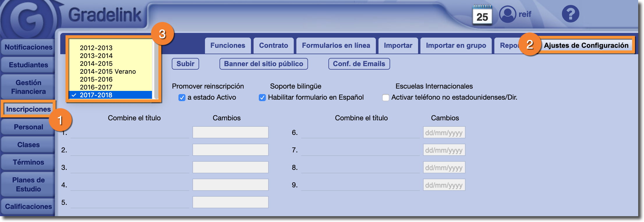Toggle the 'a estado Activo' checkbox
Viewport: 644px width, 222px height.
pos(182,98)
